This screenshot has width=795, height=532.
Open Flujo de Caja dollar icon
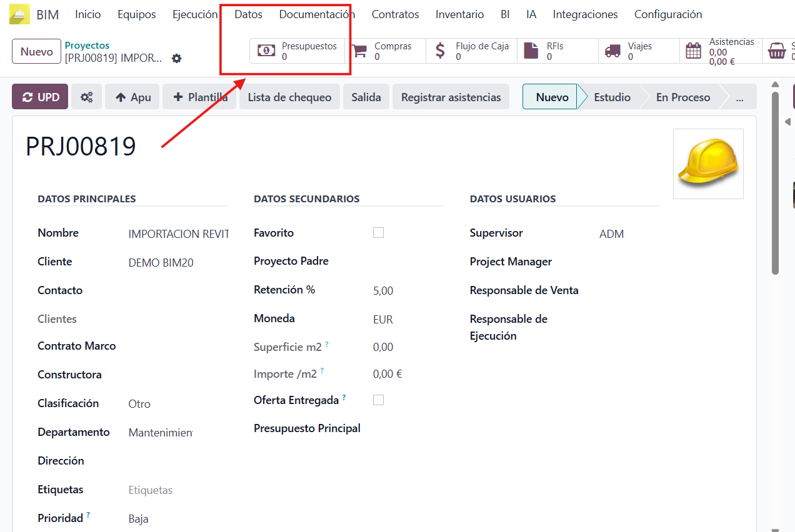pyautogui.click(x=440, y=51)
